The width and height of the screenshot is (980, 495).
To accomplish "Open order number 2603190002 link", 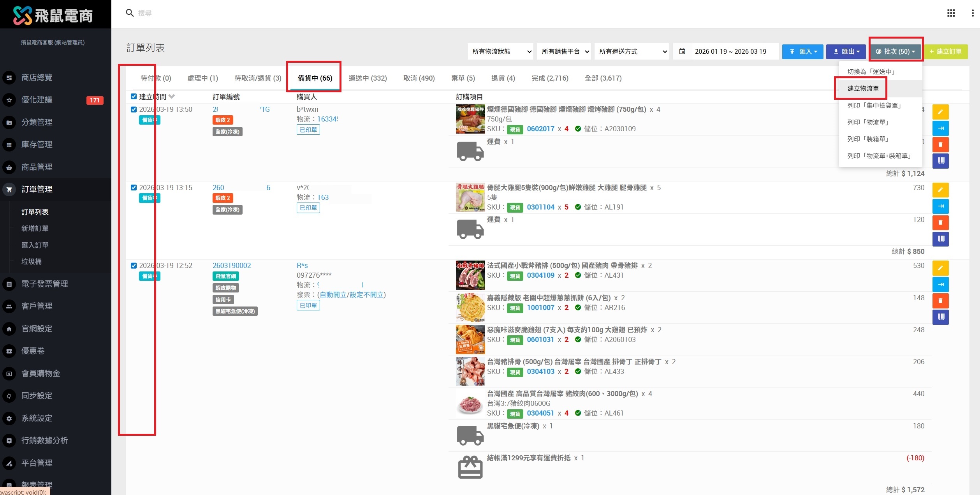I will [x=232, y=266].
